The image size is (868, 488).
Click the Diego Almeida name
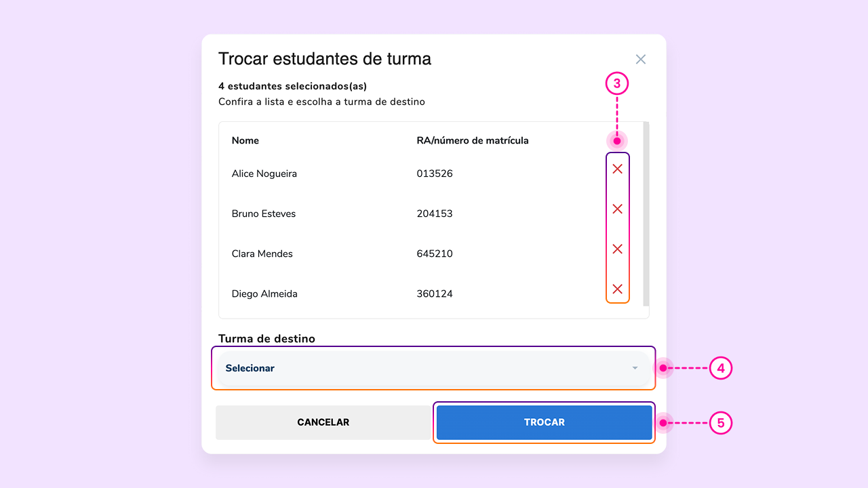coord(264,293)
